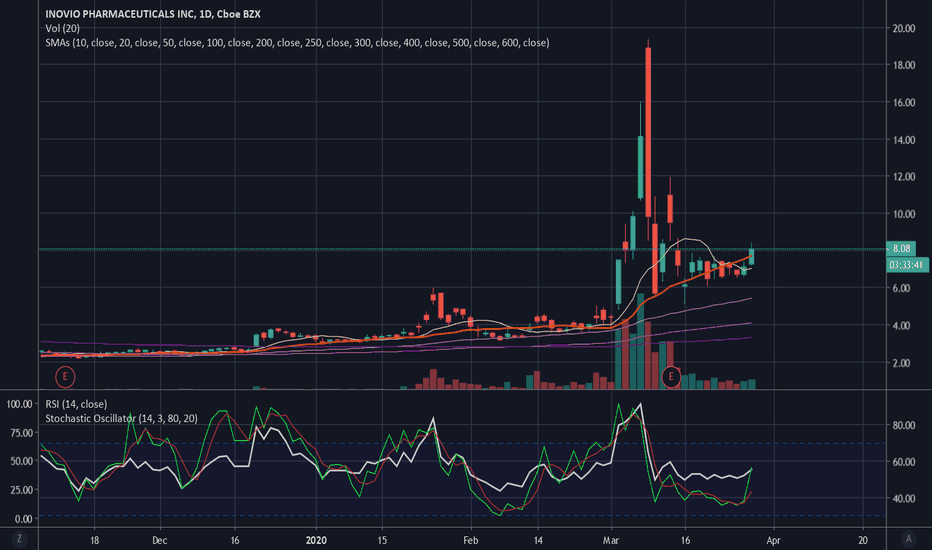The height and width of the screenshot is (550, 932).
Task: Click the SMAs indicator legend label
Action: 297,43
